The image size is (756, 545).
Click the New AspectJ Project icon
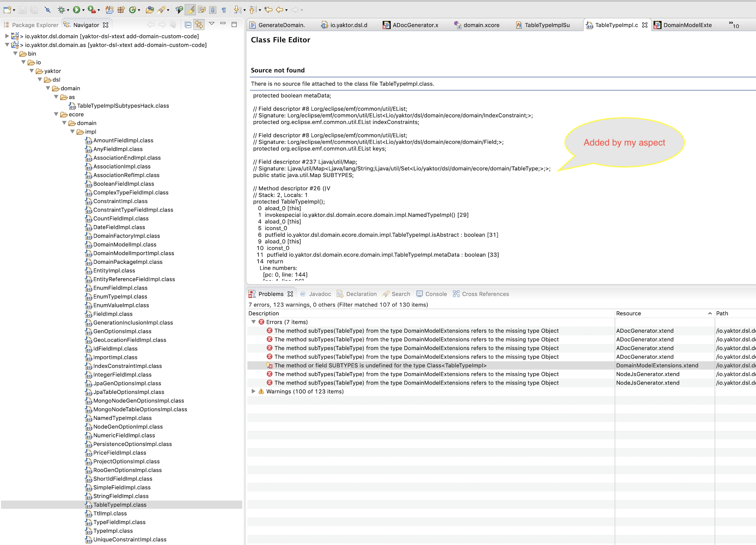click(109, 10)
